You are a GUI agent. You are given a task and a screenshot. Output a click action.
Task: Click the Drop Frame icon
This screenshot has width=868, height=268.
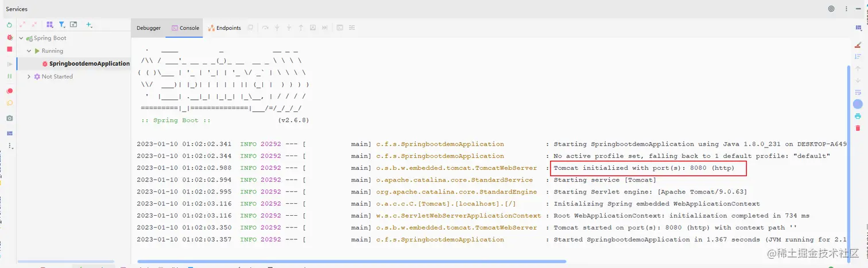313,28
